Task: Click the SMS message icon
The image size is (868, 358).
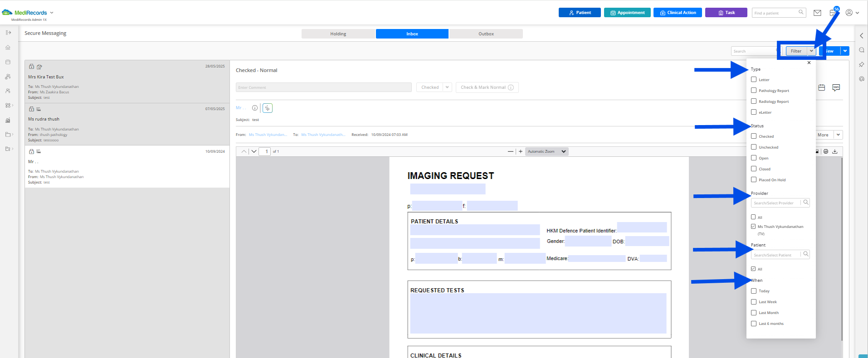Action: click(x=836, y=87)
